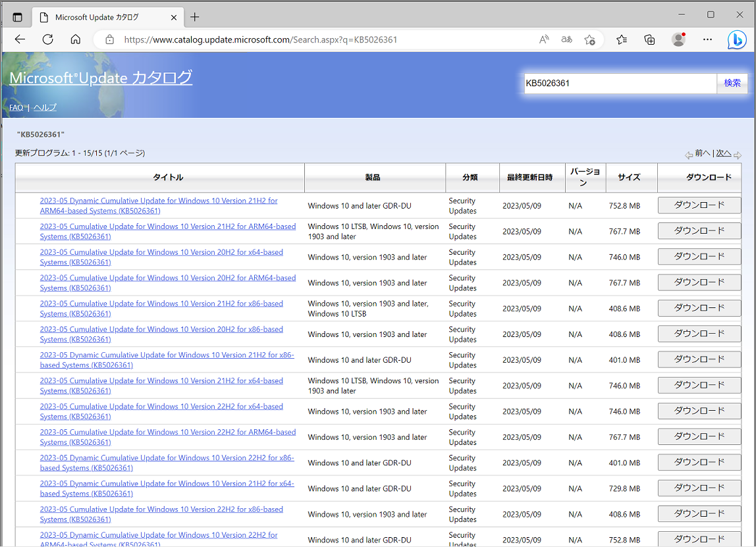Open the tab actions menu icon
This screenshot has width=756, height=547.
17,17
